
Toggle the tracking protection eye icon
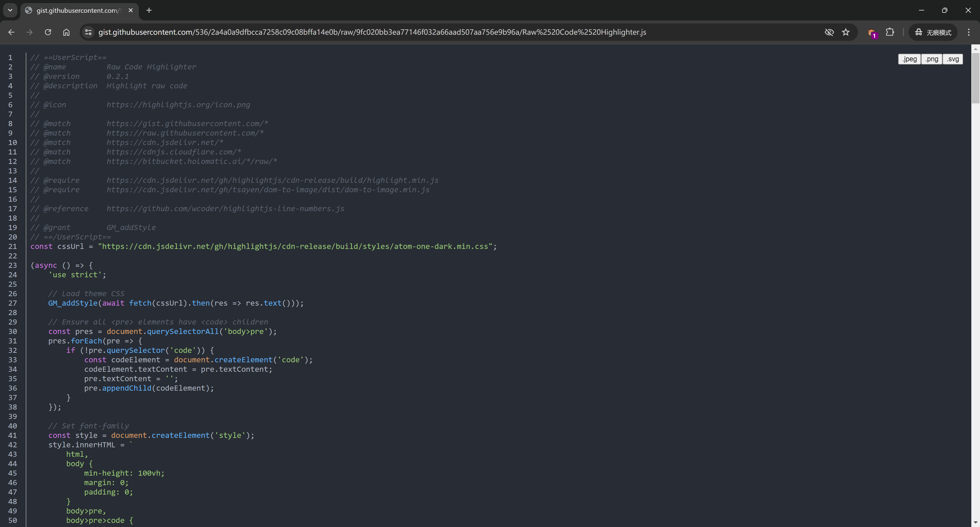[829, 32]
